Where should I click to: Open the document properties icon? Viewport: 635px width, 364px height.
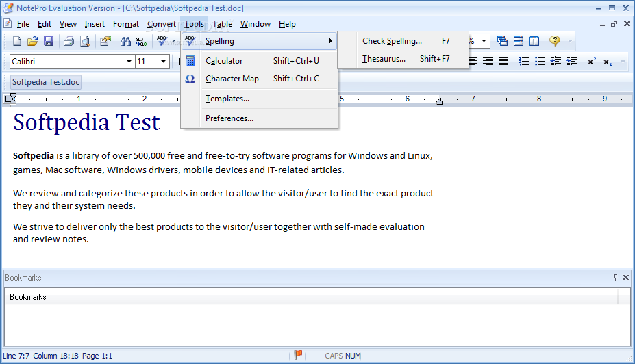pyautogui.click(x=105, y=41)
